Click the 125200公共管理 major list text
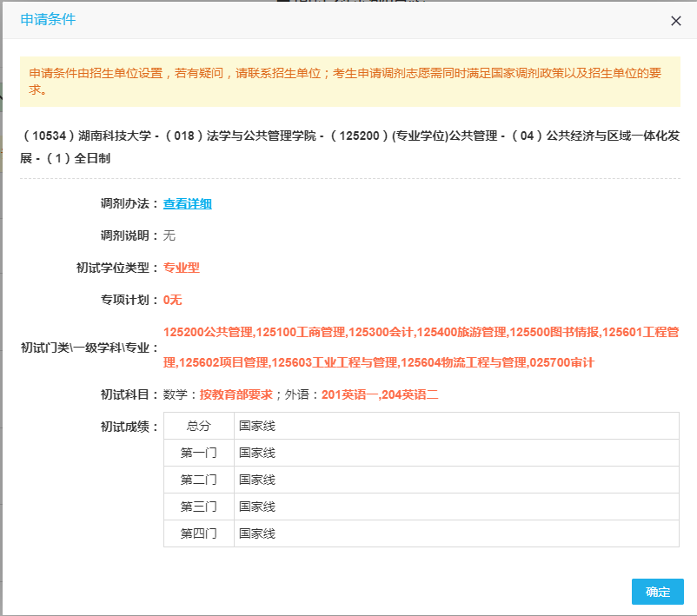The image size is (697, 616). coord(421,348)
